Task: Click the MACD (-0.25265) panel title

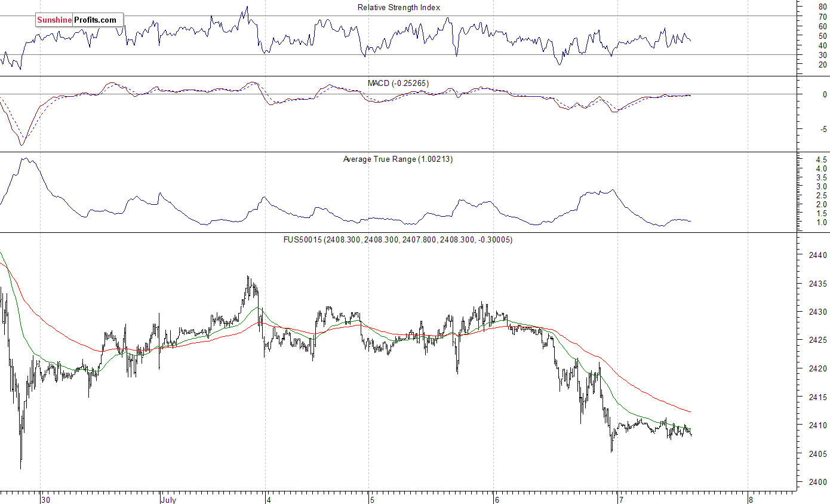Action: tap(397, 83)
